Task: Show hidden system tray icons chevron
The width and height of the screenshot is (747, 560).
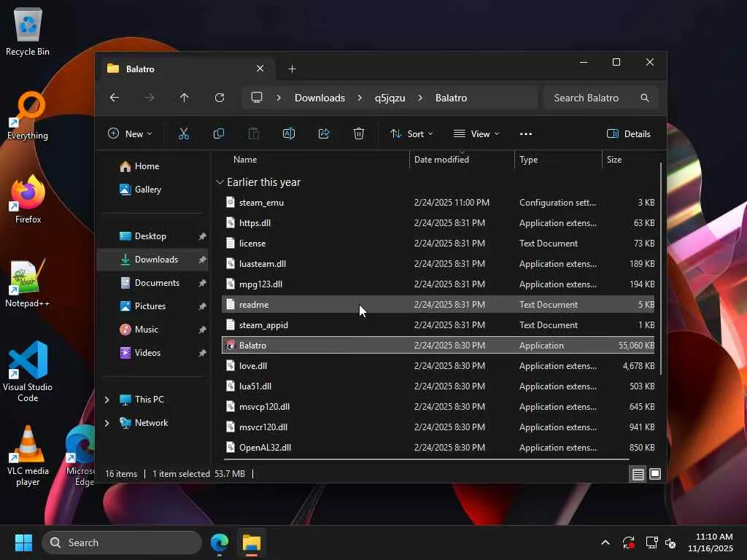Action: point(605,542)
